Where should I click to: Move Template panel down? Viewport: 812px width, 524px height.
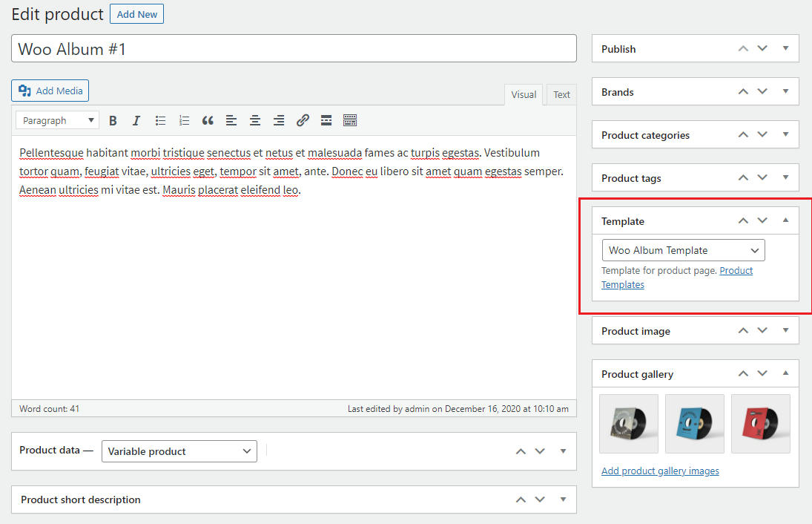point(762,220)
